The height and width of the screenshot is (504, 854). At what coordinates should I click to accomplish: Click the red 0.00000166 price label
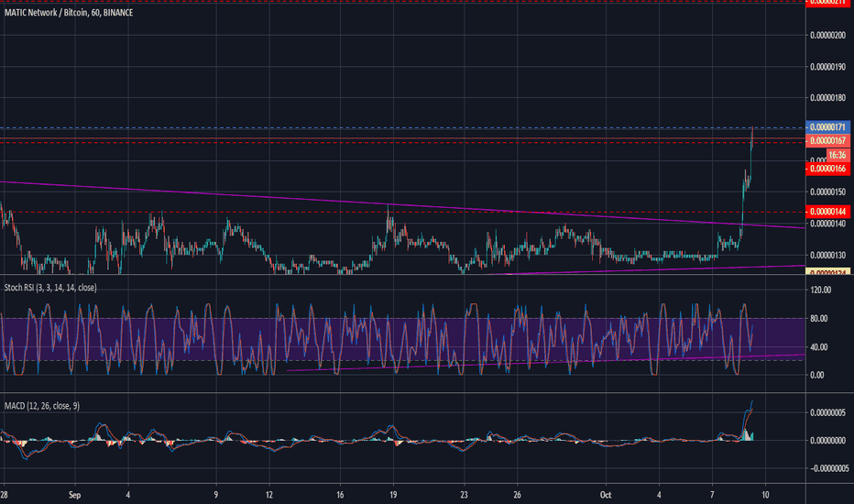coord(827,169)
